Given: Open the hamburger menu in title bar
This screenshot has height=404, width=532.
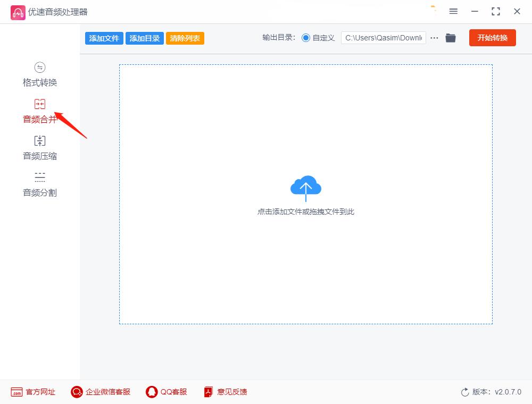Looking at the screenshot, I should (453, 12).
